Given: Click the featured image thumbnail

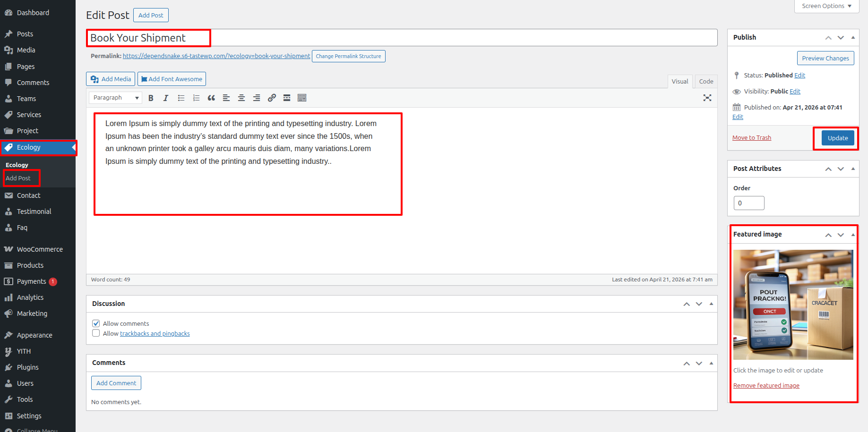Looking at the screenshot, I should tap(793, 305).
